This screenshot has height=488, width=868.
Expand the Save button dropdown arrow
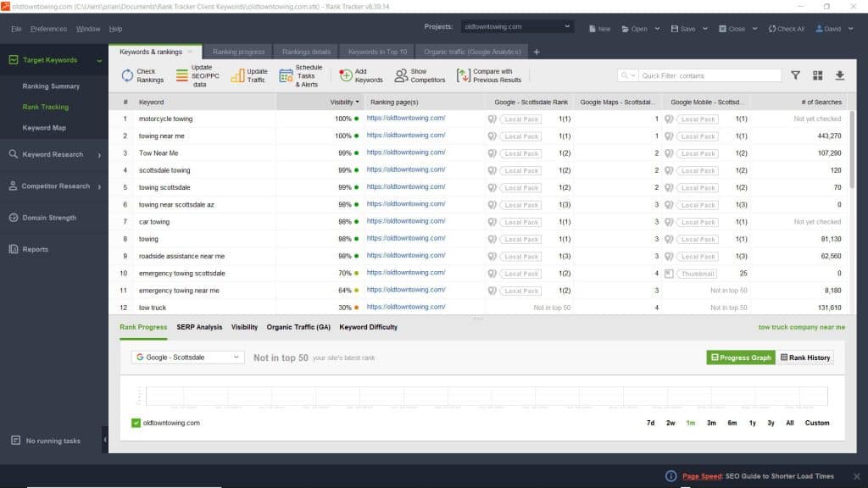click(x=704, y=29)
